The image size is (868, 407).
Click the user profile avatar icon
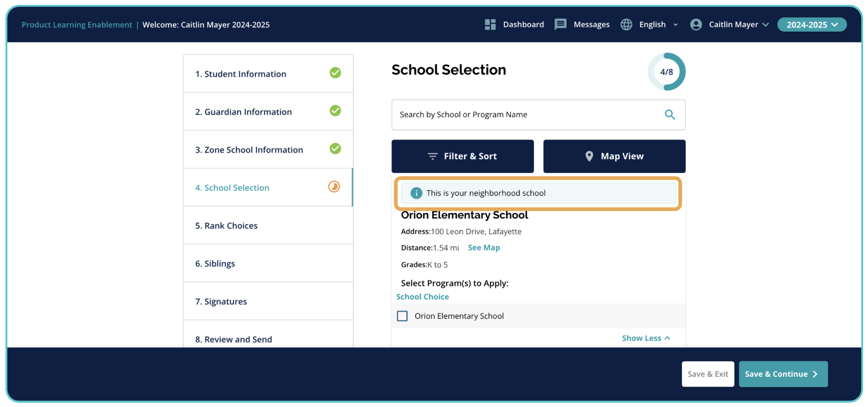[696, 25]
